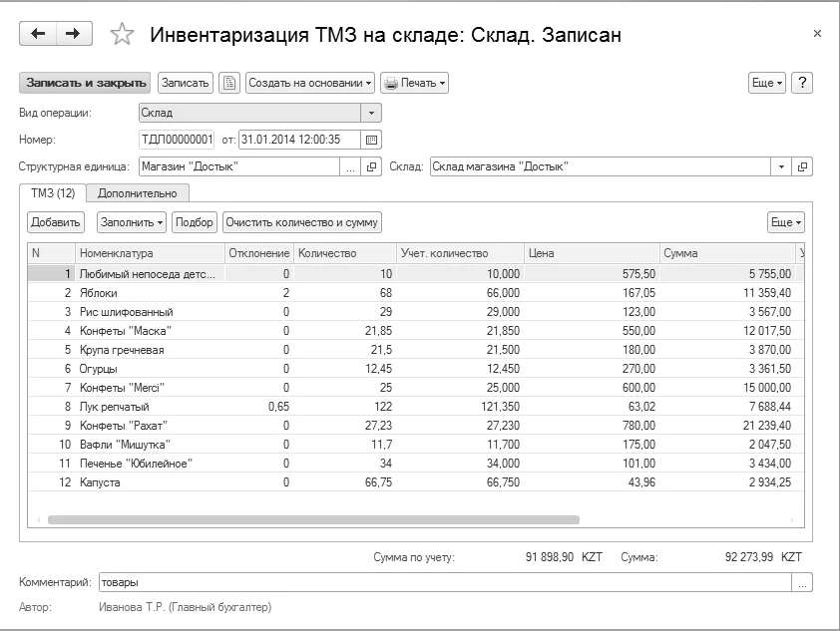Expand the Вид операции dropdown arrow
The width and height of the screenshot is (840, 631).
[371, 113]
